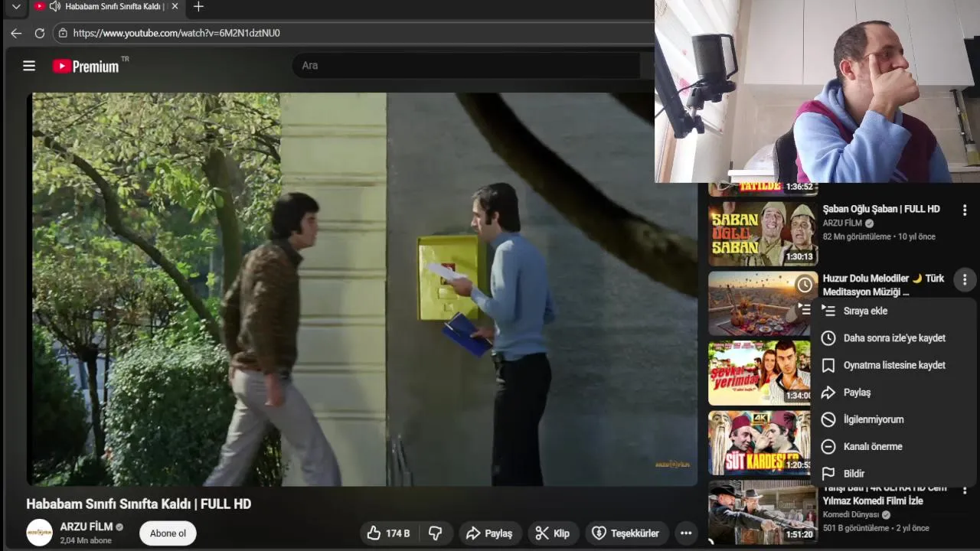Close options menu for Huzur Dolu Melodiler
The width and height of the screenshot is (980, 551).
pyautogui.click(x=965, y=280)
